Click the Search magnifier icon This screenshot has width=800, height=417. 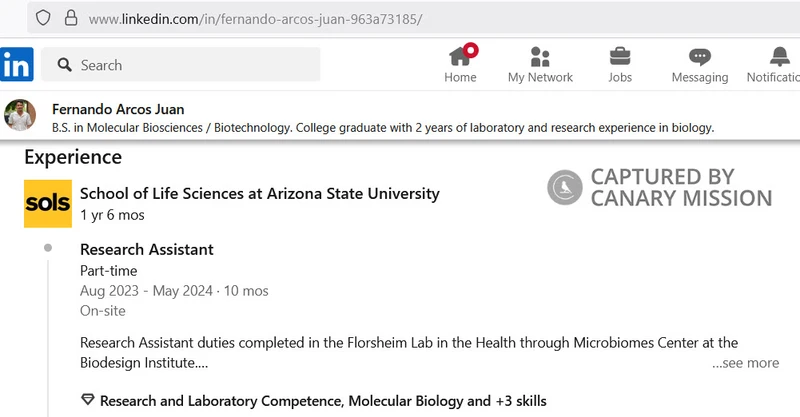point(64,65)
